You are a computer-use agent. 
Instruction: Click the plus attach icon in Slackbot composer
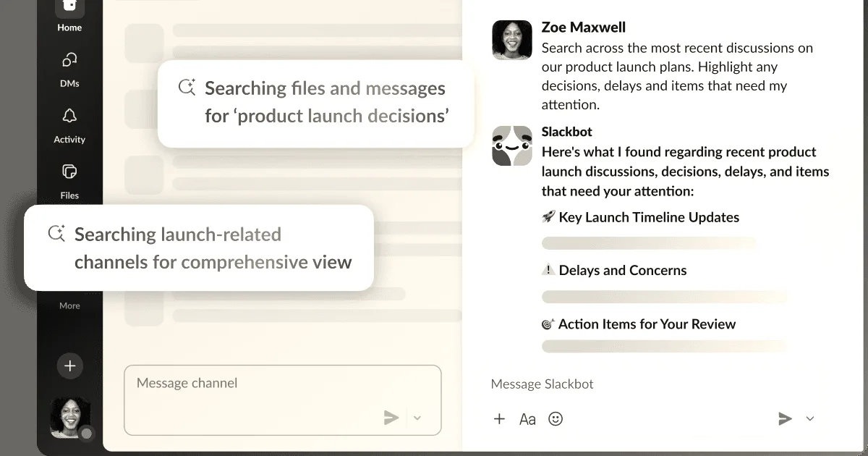tap(499, 418)
